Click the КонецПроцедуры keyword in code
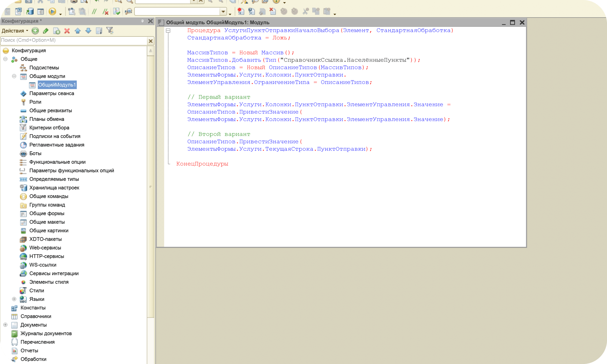 pyautogui.click(x=202, y=164)
